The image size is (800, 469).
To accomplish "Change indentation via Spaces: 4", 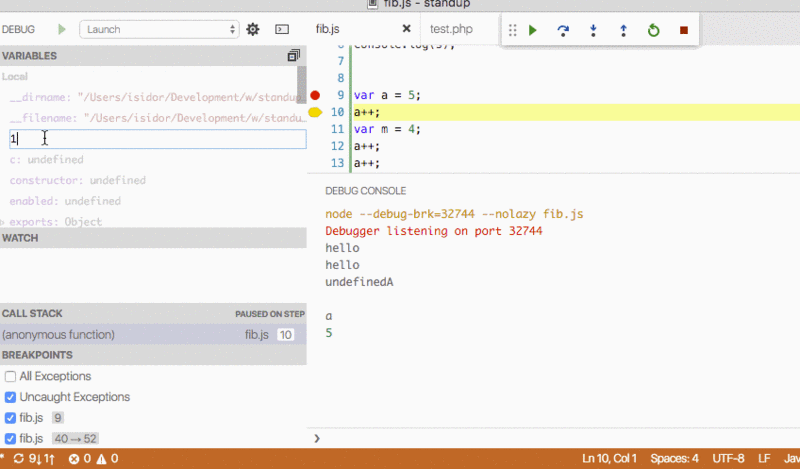I will 674,458.
